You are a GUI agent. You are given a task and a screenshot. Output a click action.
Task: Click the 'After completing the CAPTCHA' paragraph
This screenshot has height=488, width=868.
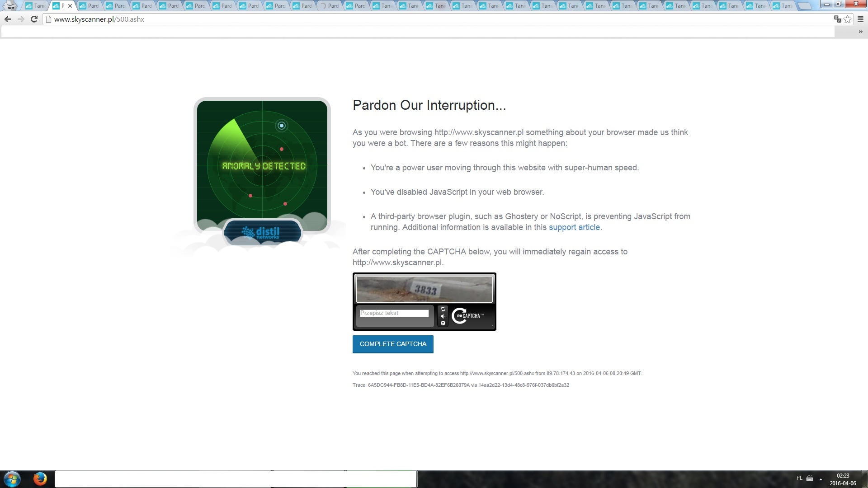[x=490, y=257]
